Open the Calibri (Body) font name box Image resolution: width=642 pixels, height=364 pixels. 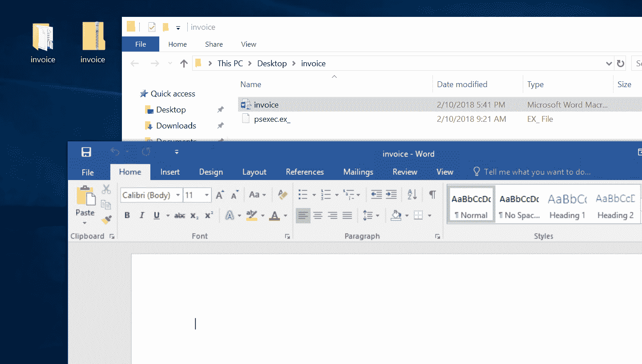151,195
